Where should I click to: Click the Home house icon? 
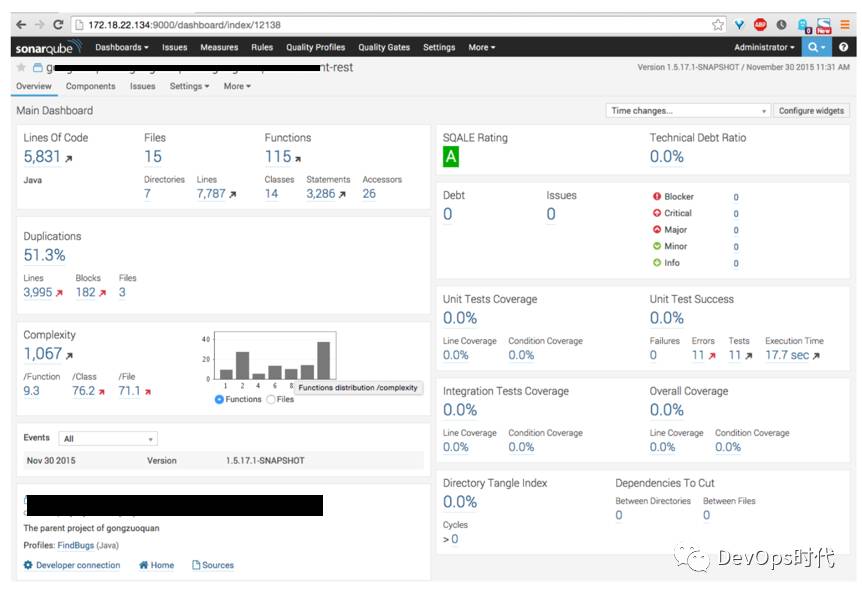click(143, 565)
